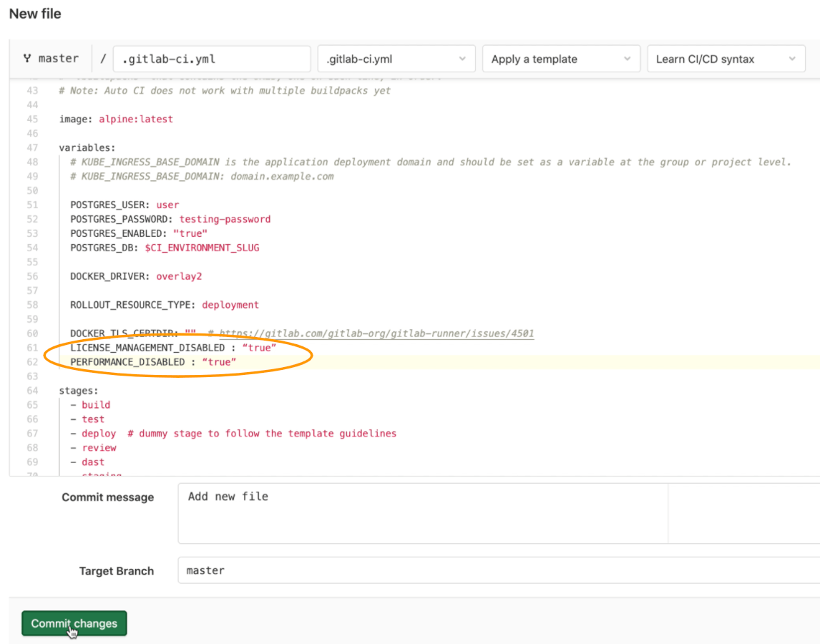
Task: Click the deployment ROLLOUT_RESOURCE_TYPE value
Action: pyautogui.click(x=230, y=305)
